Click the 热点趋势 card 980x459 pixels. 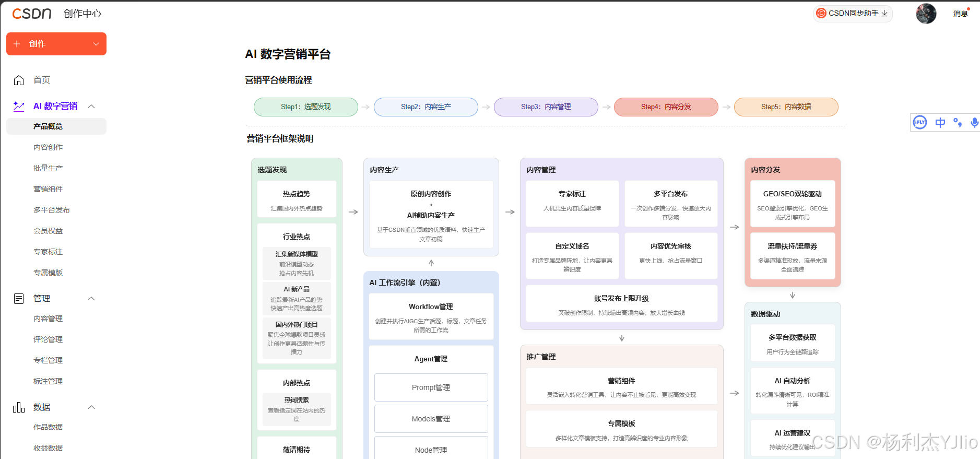297,199
